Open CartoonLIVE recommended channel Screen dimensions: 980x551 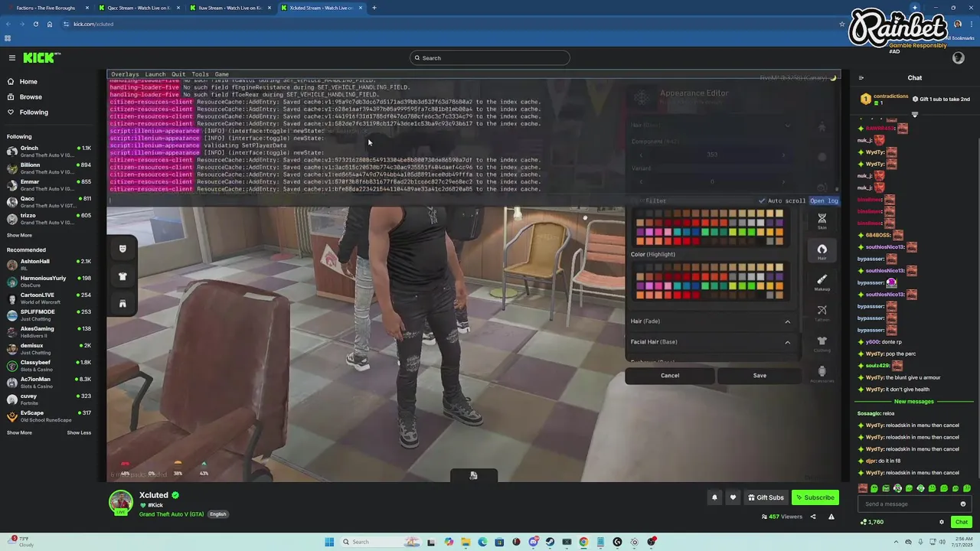[x=47, y=298]
